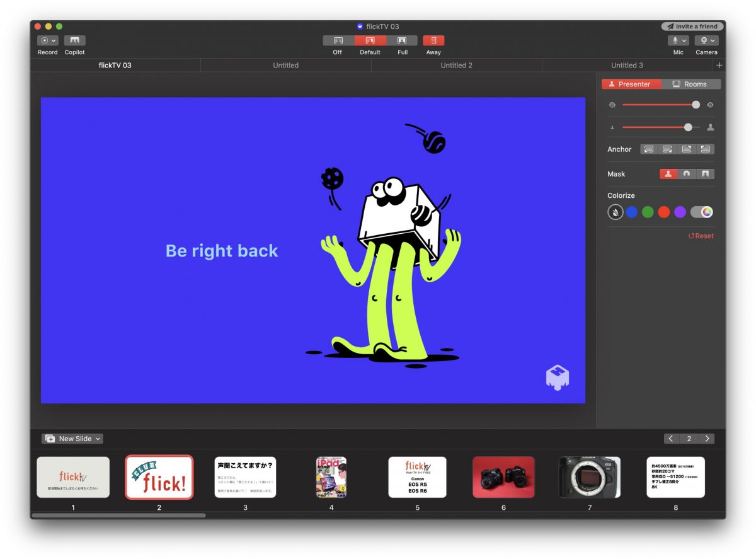The width and height of the screenshot is (756, 559).
Task: Click the Copilot icon in toolbar
Action: [74, 41]
